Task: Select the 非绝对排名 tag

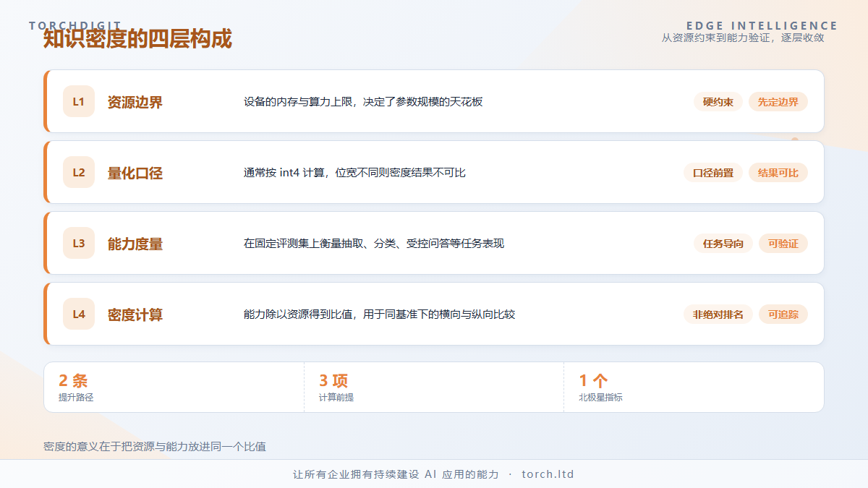Action: coord(718,314)
